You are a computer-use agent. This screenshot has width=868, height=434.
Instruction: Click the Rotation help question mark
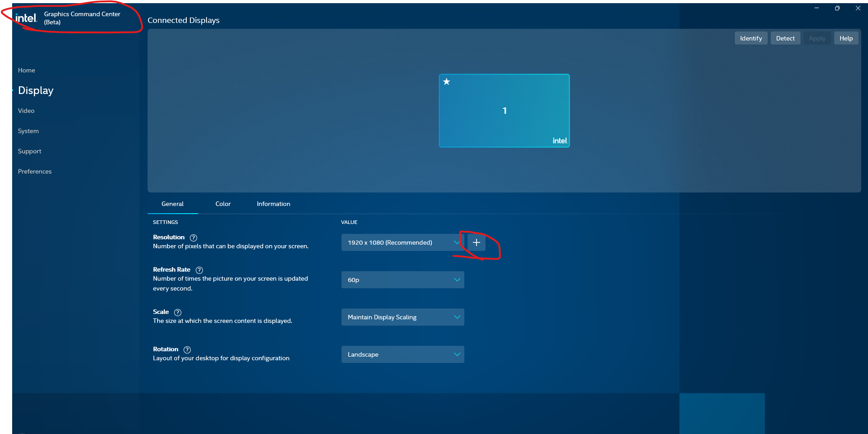(x=187, y=349)
